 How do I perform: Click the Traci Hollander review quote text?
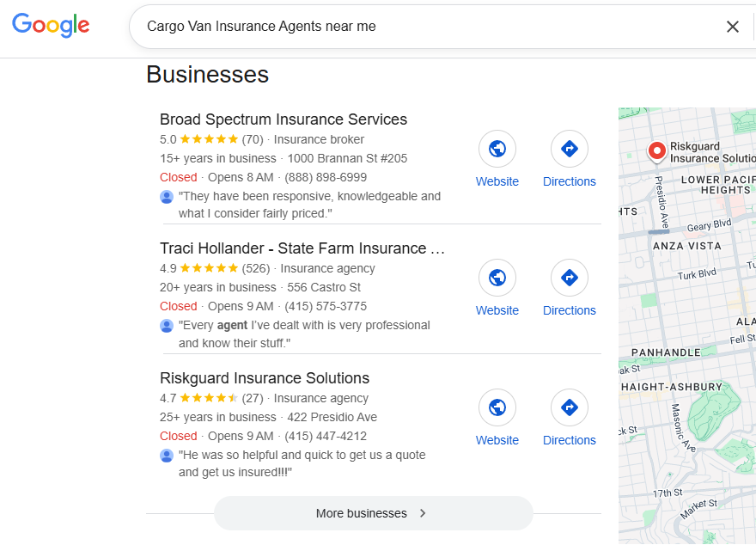click(x=303, y=334)
